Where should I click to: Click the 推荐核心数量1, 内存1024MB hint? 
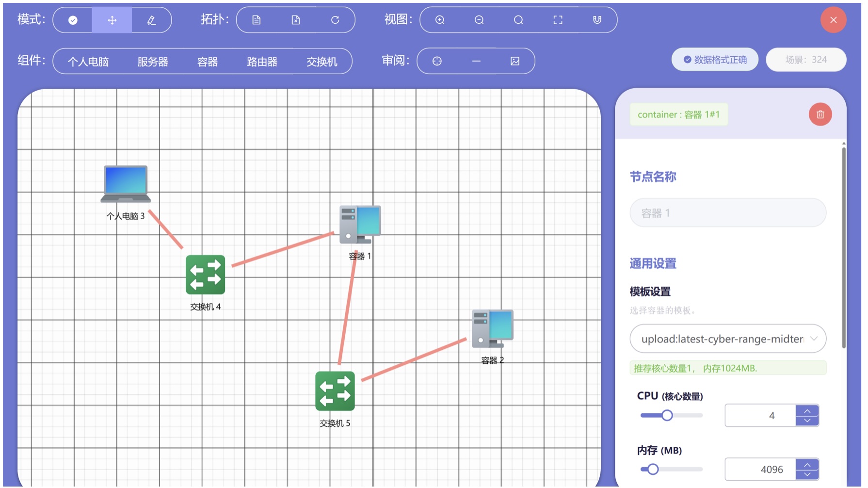(x=728, y=368)
